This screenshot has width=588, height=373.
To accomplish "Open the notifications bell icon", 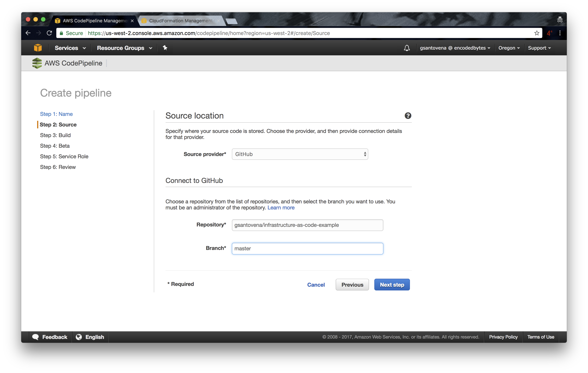I will [x=407, y=48].
